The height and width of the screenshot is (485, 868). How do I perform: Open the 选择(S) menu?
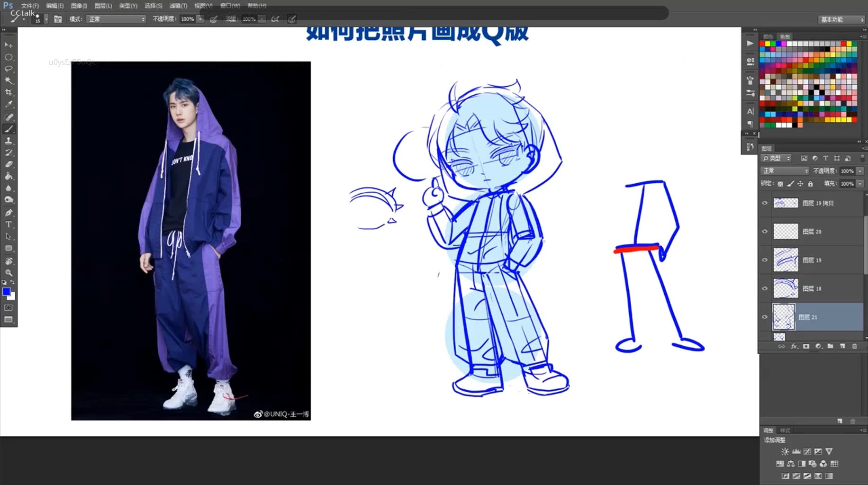point(153,6)
